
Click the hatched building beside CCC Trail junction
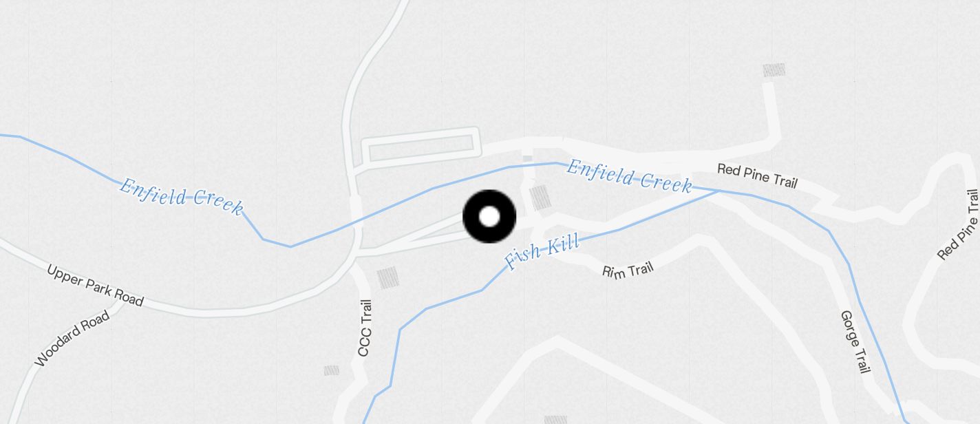click(x=387, y=278)
